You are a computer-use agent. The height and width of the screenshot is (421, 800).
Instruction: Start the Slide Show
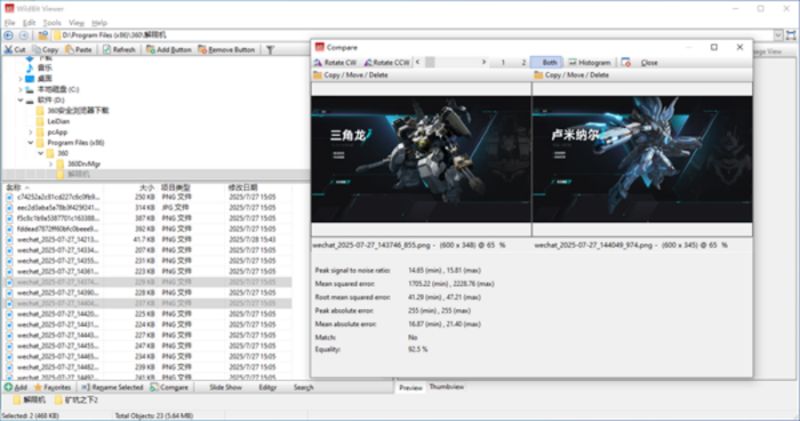click(x=226, y=387)
